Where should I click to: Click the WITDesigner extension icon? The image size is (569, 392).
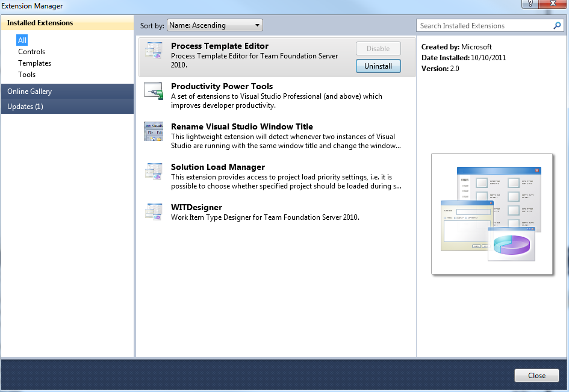pos(154,211)
